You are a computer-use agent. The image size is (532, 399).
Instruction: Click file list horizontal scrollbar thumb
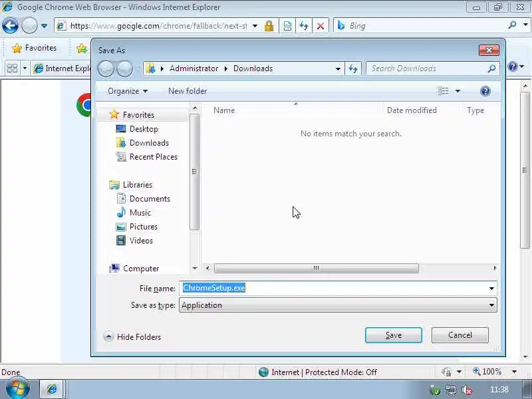317,268
